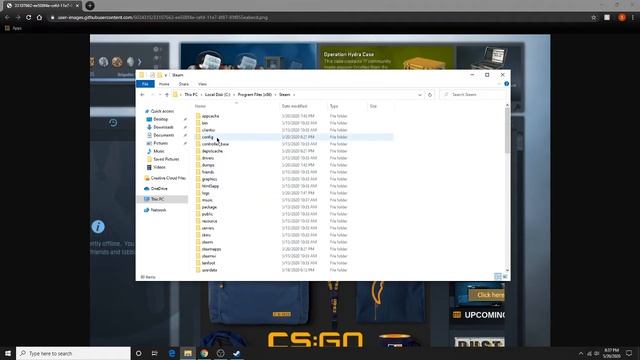The width and height of the screenshot is (640, 360).
Task: Select the depotcache folder
Action: [x=212, y=151]
